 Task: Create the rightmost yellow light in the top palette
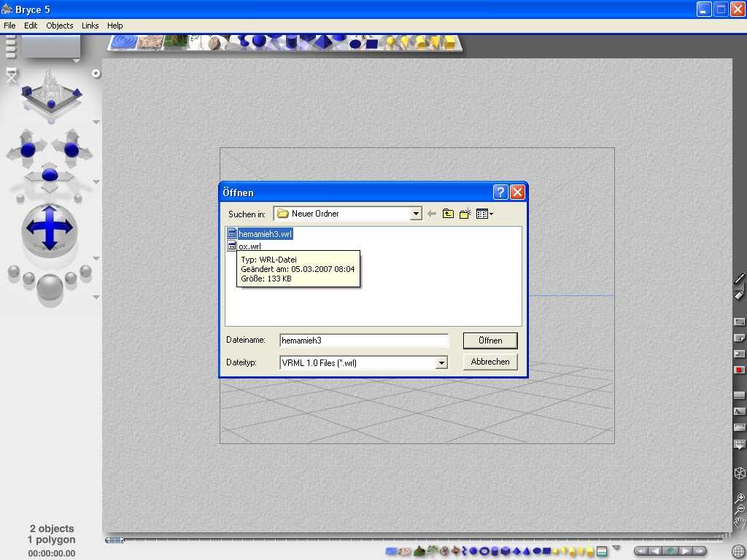point(449,43)
